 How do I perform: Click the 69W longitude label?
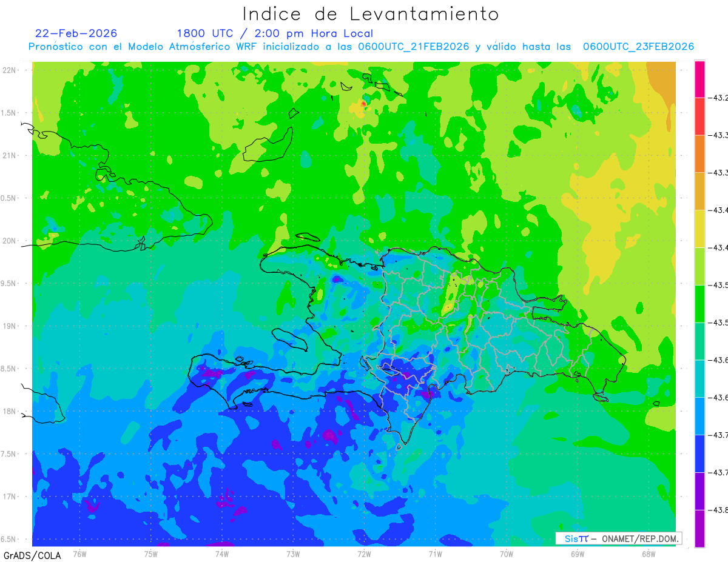(577, 554)
